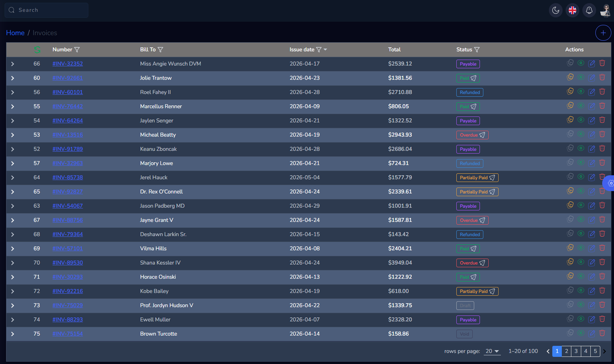Sort by Total column header
Viewport: 614px width, 364px height.
pyautogui.click(x=394, y=49)
